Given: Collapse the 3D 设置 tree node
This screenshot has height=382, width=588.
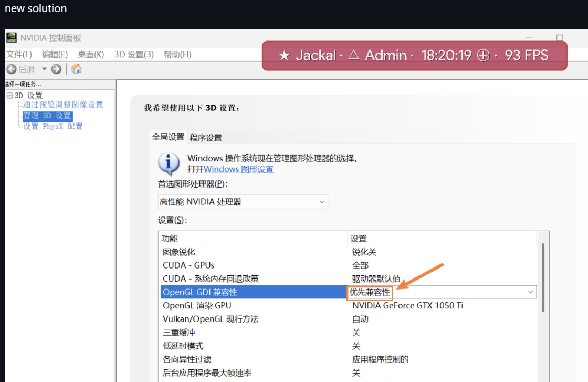Looking at the screenshot, I should [x=10, y=95].
